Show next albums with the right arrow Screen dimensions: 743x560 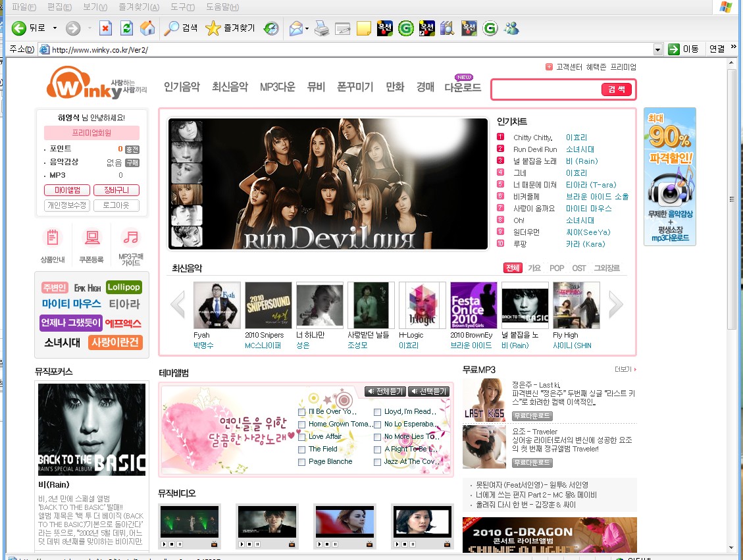615,305
